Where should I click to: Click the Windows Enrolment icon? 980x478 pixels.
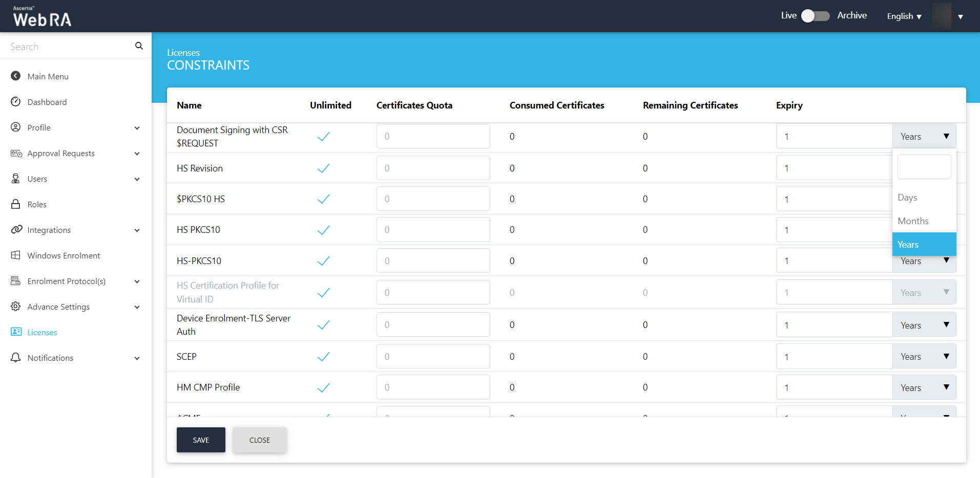pyautogui.click(x=16, y=255)
